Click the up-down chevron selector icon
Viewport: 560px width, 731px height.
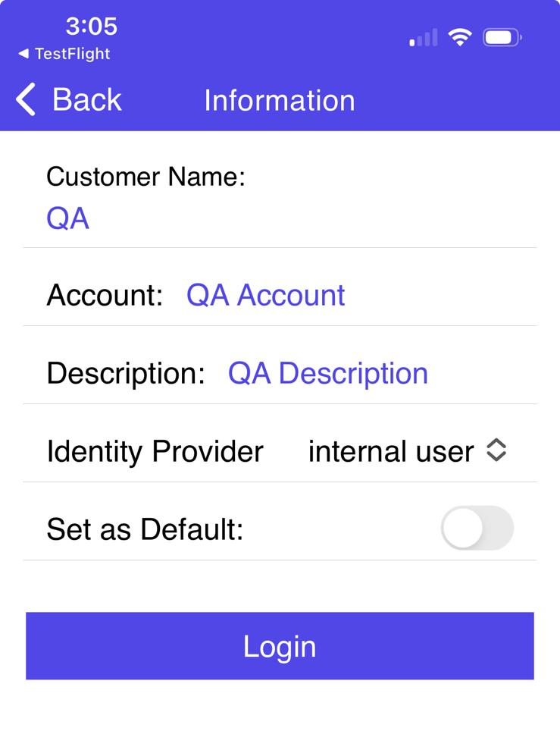(x=496, y=450)
